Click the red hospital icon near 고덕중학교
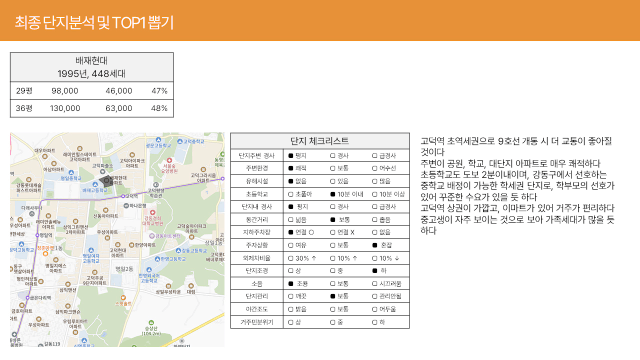This screenshot has height=360, width=640. pos(169,160)
